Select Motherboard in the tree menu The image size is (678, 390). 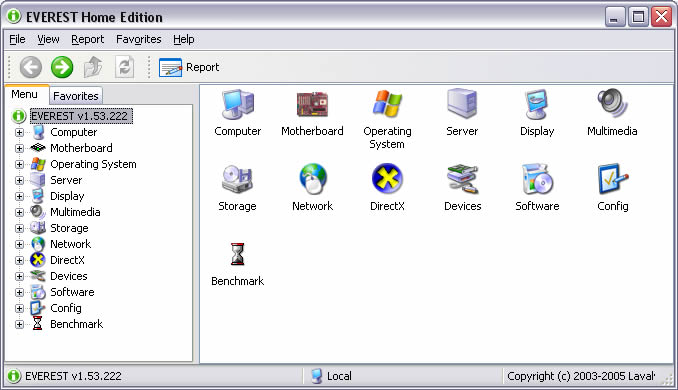tap(81, 148)
